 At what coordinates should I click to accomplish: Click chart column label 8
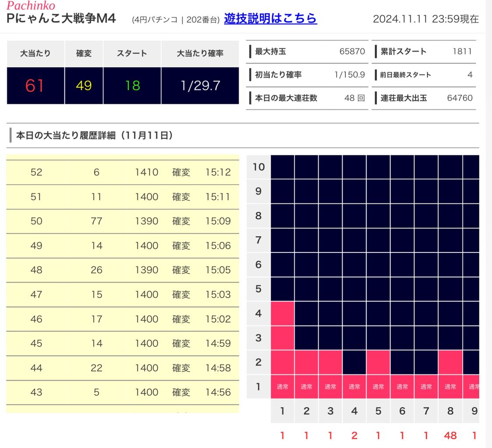point(450,411)
